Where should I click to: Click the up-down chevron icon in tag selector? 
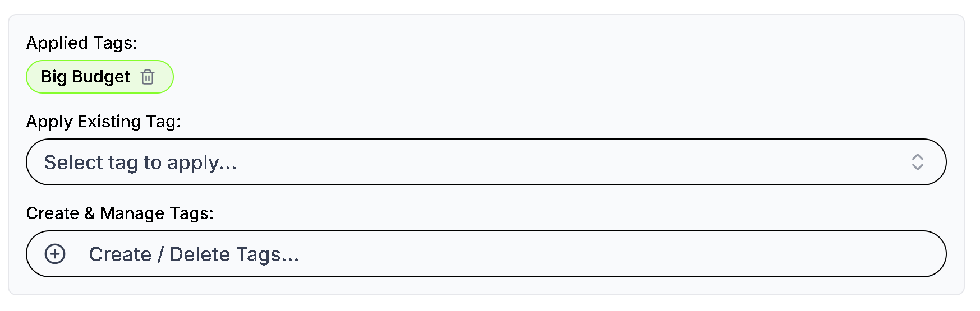coord(917,162)
